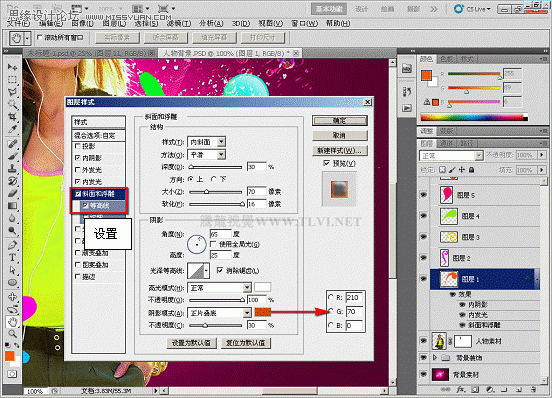Image resolution: width=552 pixels, height=398 pixels.
Task: Click the orange shadow color swatch
Action: point(263,312)
